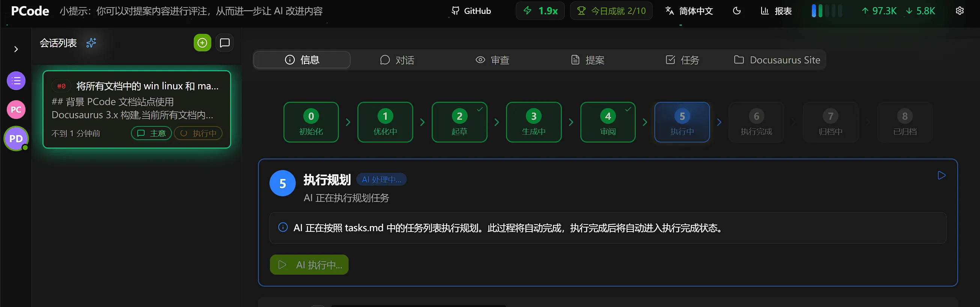980x307 pixels.
Task: Open session #0 card
Action: [x=137, y=110]
